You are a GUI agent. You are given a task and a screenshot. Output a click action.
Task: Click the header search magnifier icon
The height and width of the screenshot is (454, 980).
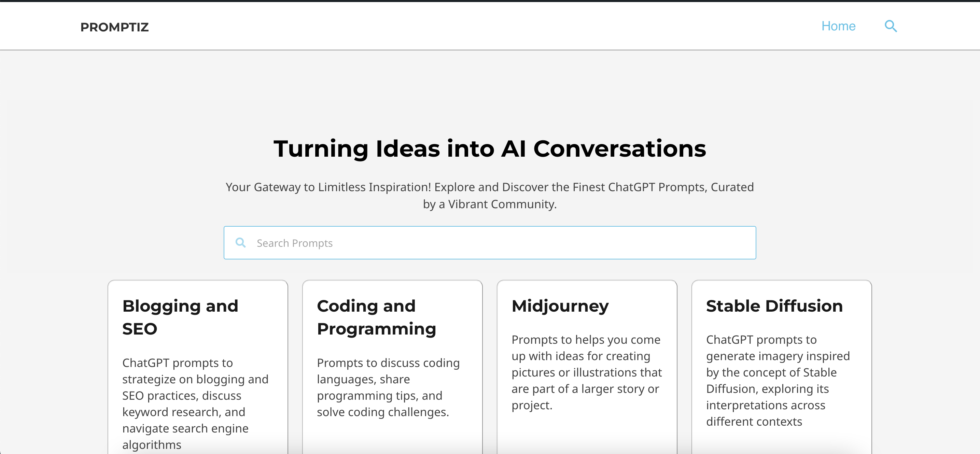[x=890, y=26]
